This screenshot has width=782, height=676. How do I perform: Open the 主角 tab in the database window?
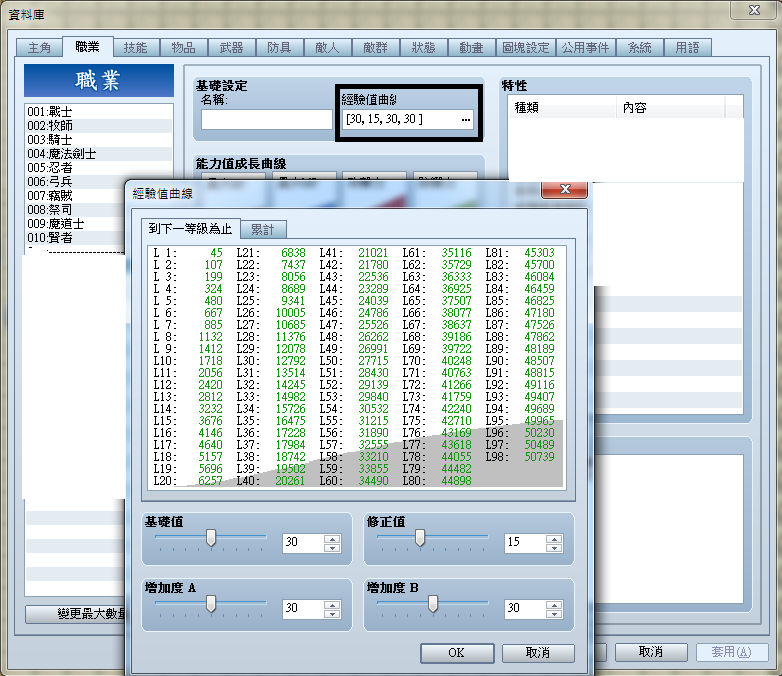39,48
